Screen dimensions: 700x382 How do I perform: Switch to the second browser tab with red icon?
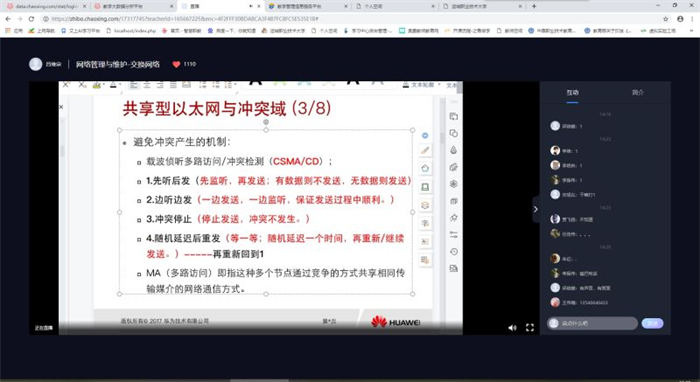[x=132, y=6]
